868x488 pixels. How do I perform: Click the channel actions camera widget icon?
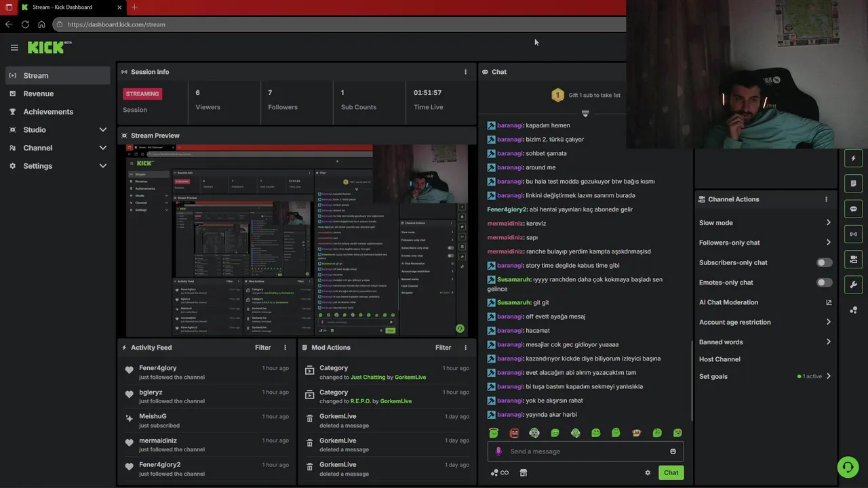(x=853, y=260)
